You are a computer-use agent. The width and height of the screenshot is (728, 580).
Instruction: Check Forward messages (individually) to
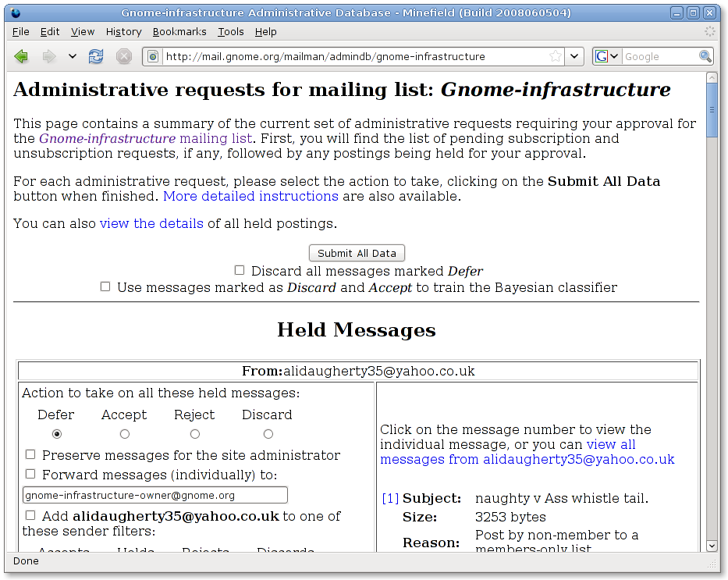(30, 474)
